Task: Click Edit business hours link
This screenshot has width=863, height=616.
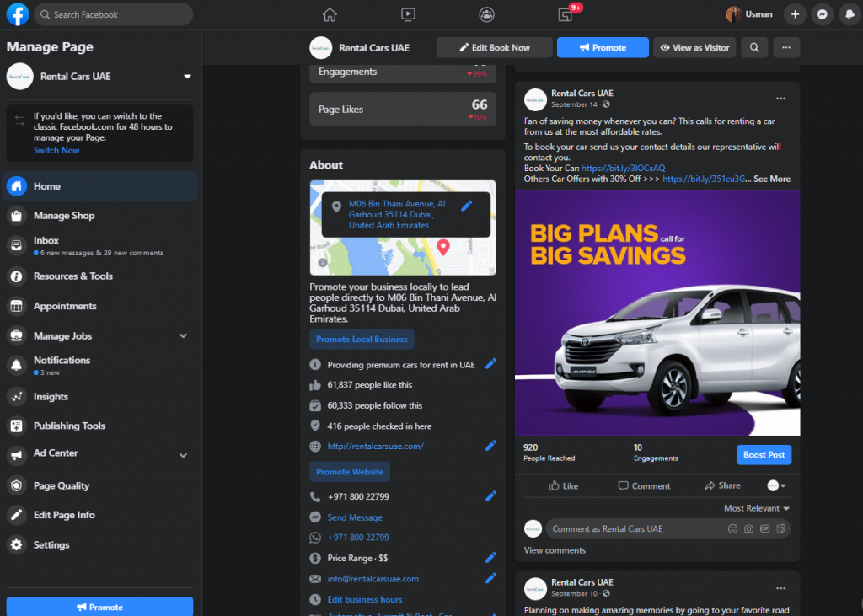Action: [364, 599]
